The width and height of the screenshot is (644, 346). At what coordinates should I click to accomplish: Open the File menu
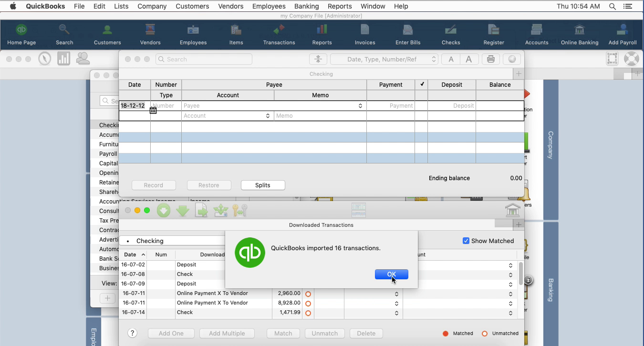79,6
